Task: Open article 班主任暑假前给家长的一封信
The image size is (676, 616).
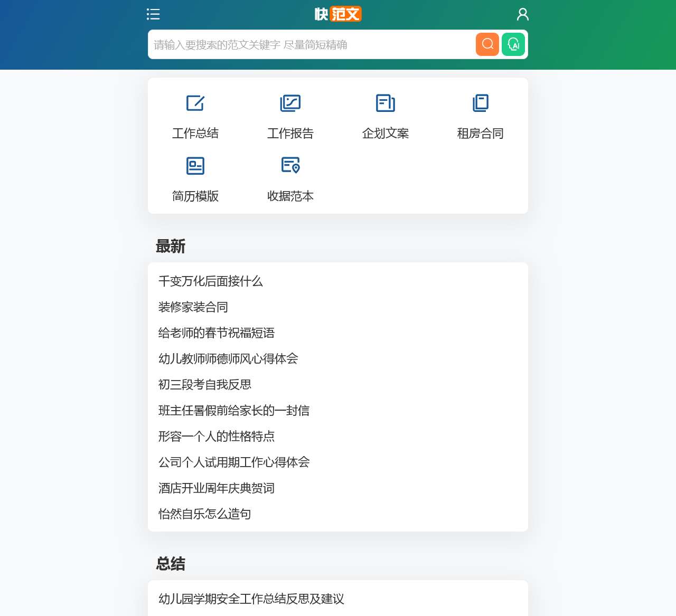Action: 234,411
